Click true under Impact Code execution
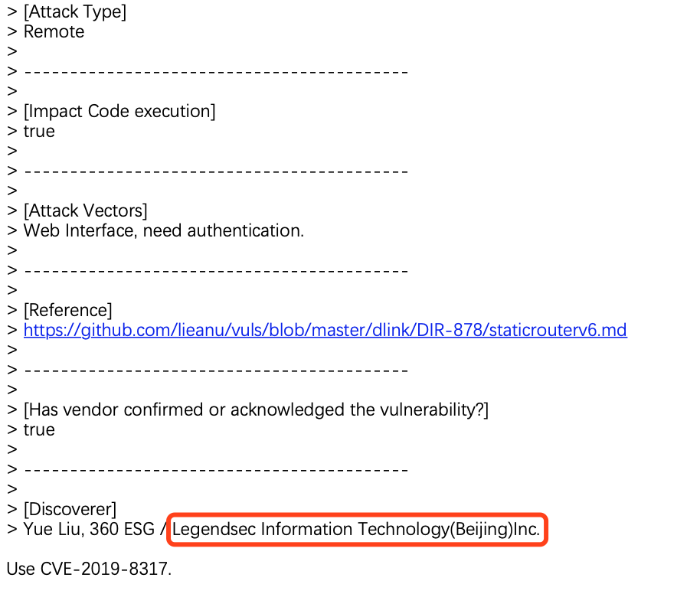The height and width of the screenshot is (594, 700). pyautogui.click(x=39, y=132)
